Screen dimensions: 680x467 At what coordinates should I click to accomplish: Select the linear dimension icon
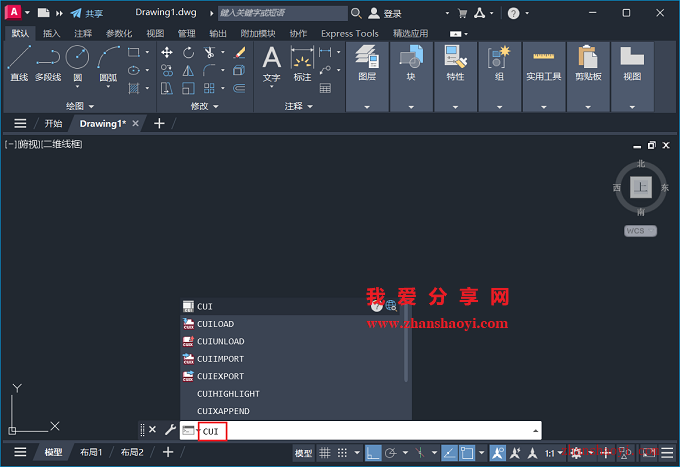pyautogui.click(x=325, y=52)
